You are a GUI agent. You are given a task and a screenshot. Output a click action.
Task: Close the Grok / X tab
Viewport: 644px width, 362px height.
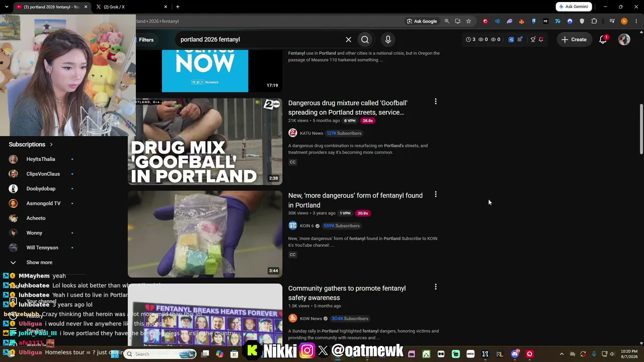tap(166, 7)
